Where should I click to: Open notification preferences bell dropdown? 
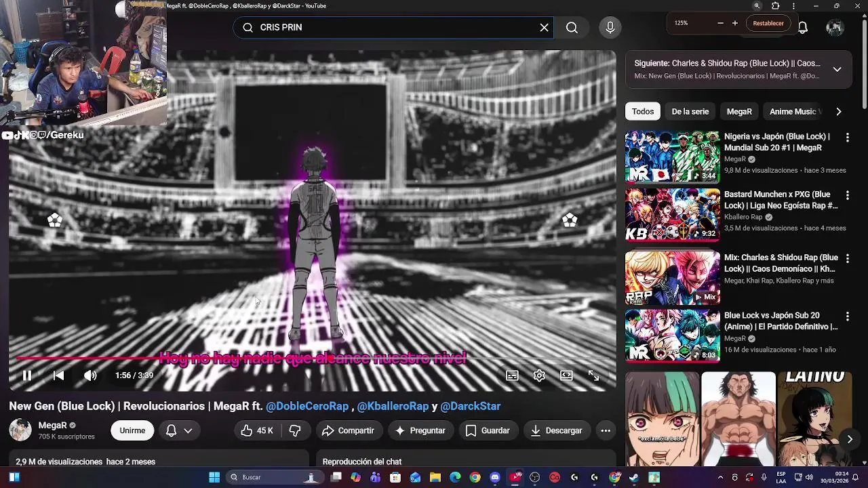coord(179,430)
